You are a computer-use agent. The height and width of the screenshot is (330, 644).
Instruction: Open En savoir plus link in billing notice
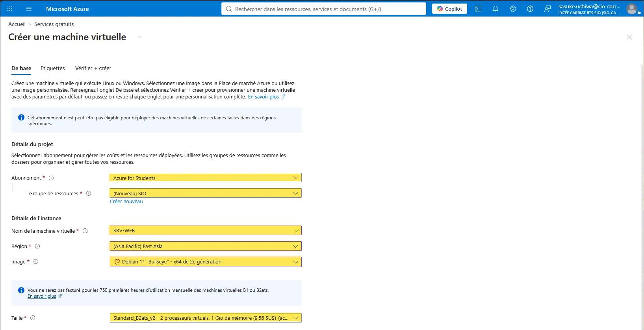(45, 296)
